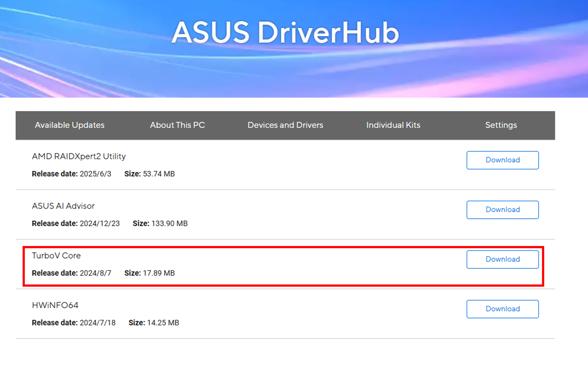Click the release date 2024/7/18
The image size is (588, 376).
[x=98, y=323]
